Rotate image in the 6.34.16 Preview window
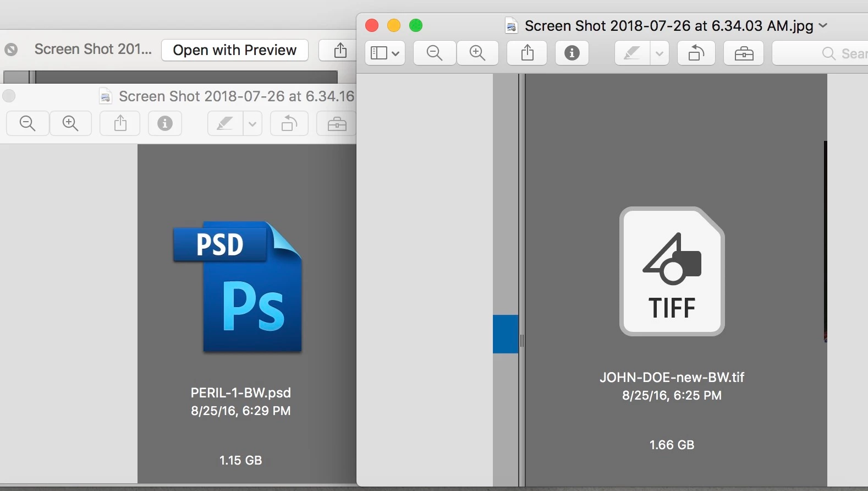Screen dimensions: 868x491 coord(289,123)
